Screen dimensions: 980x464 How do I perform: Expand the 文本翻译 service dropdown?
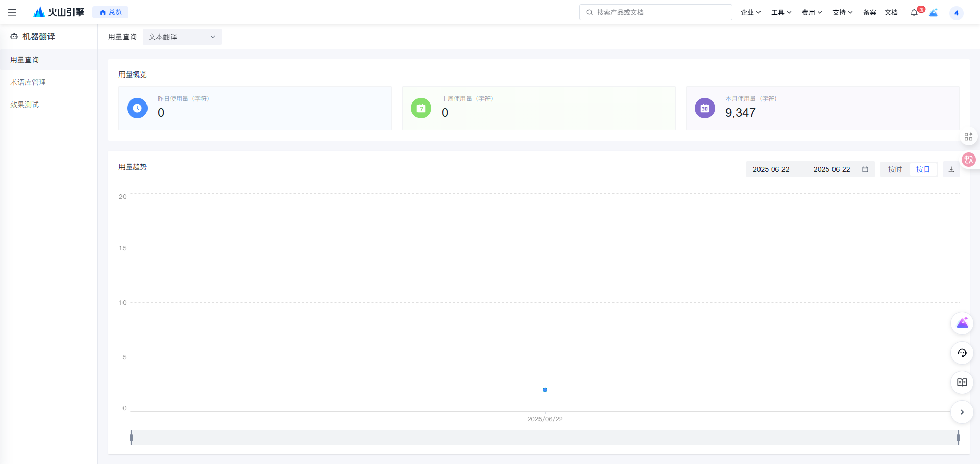[x=182, y=37]
